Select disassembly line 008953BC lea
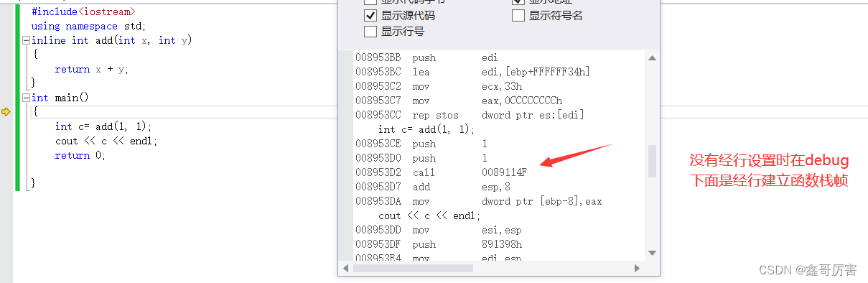This screenshot has width=868, height=283. pyautogui.click(x=473, y=72)
